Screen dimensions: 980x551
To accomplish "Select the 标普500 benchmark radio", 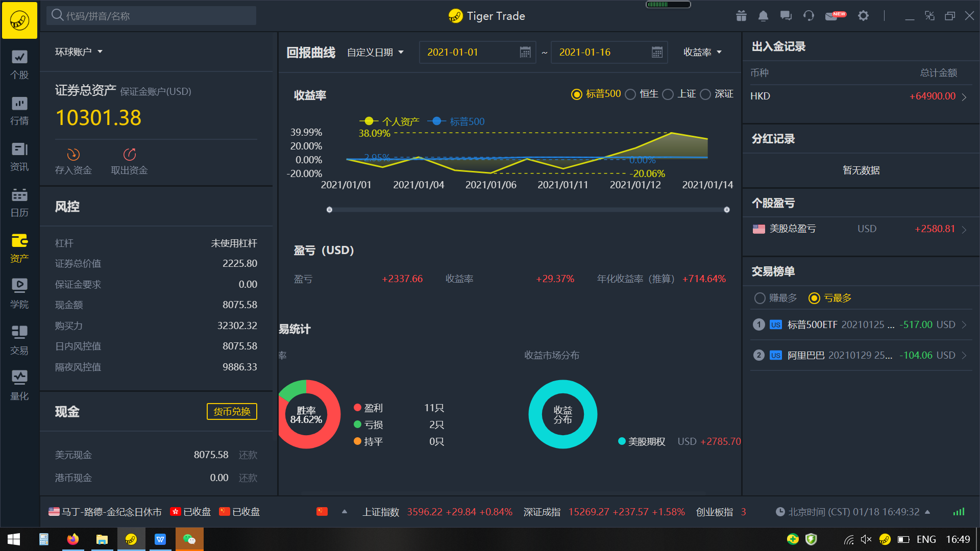I will tap(577, 94).
